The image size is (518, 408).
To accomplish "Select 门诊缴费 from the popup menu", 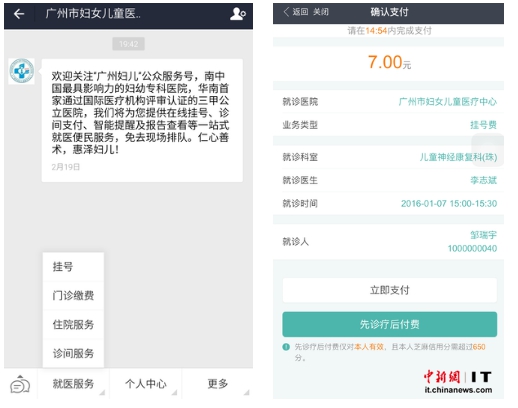I will [73, 296].
